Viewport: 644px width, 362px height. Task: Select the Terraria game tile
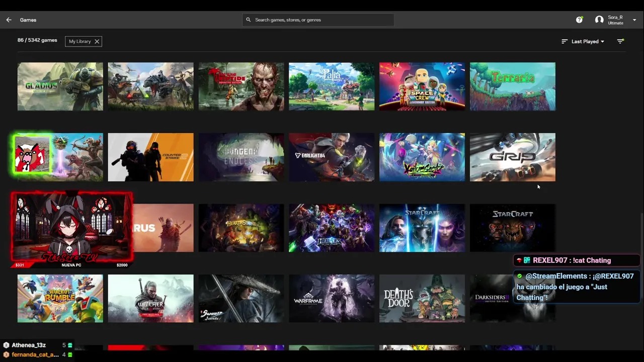(x=513, y=86)
